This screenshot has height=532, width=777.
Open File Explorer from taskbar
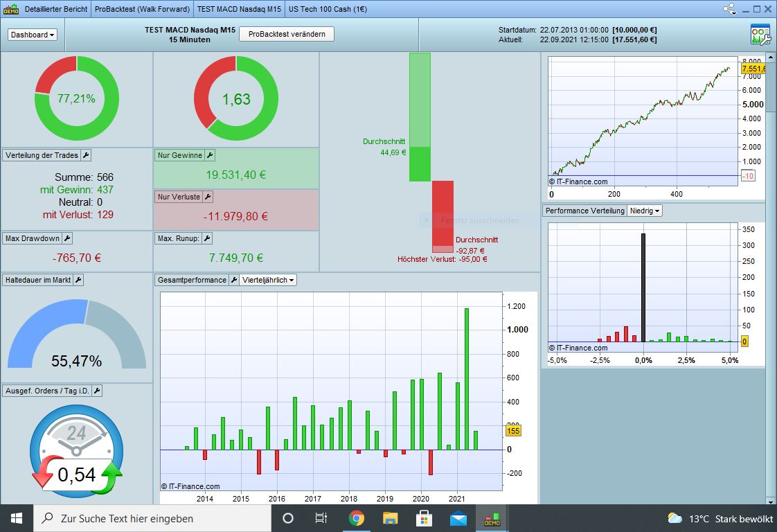[x=391, y=519]
